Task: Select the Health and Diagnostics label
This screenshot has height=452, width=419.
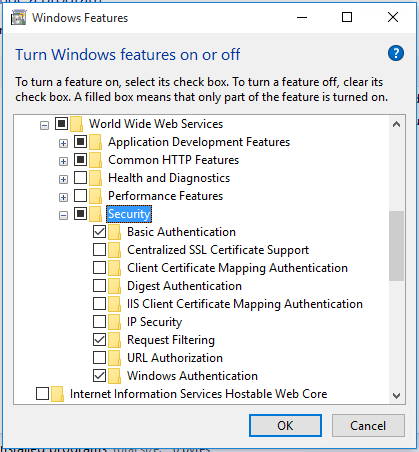Action: pos(169,178)
